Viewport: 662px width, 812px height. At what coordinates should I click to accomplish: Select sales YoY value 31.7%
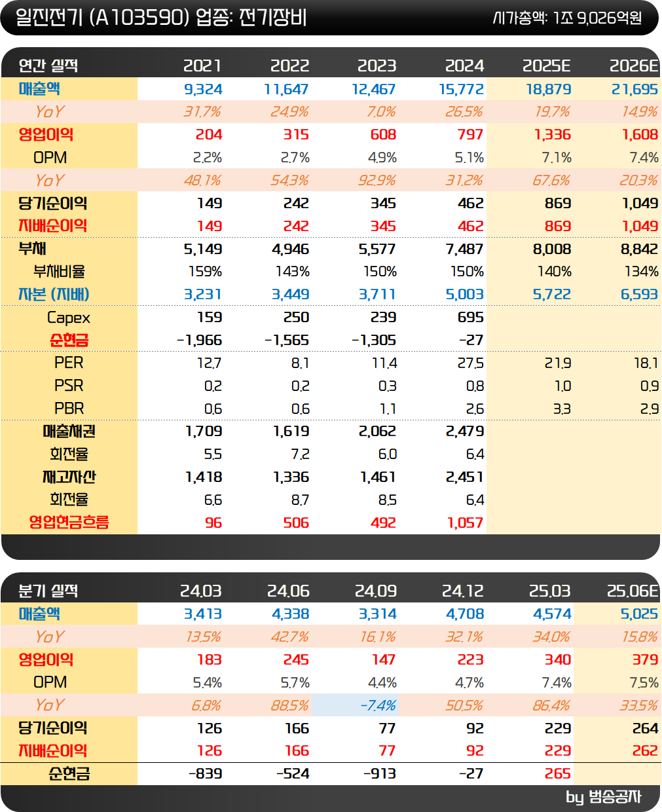[202, 111]
